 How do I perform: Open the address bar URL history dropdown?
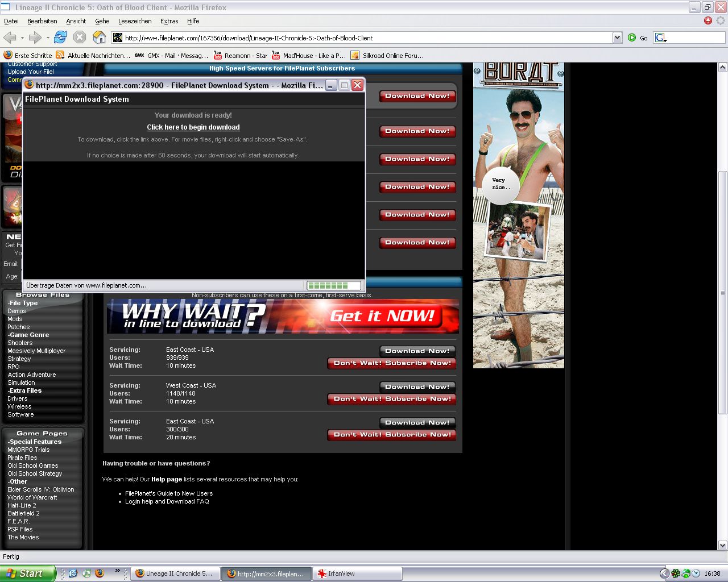click(617, 38)
